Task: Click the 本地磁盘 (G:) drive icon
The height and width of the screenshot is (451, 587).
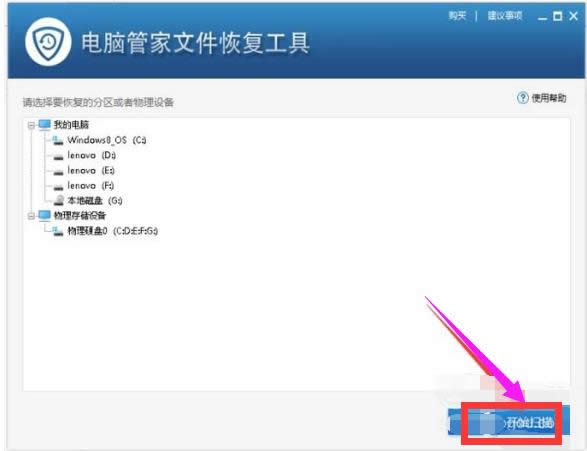Action: (x=58, y=201)
